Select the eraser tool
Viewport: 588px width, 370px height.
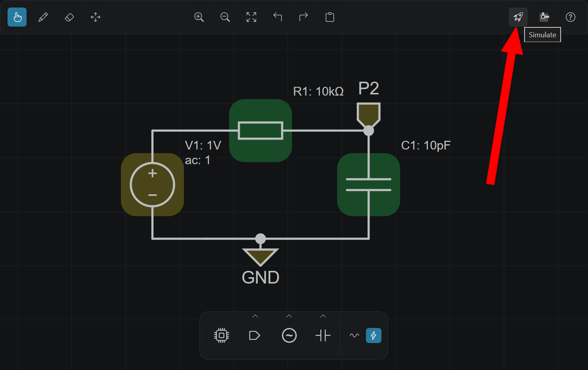[69, 17]
